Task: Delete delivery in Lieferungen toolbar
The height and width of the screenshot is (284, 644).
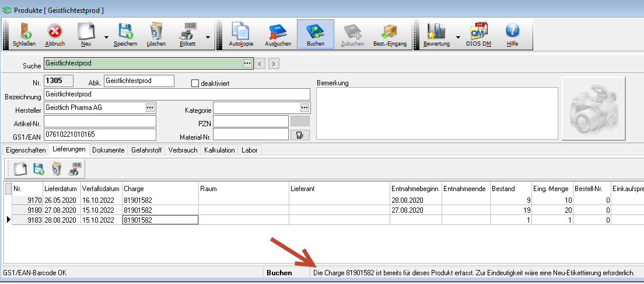Action: pos(56,169)
